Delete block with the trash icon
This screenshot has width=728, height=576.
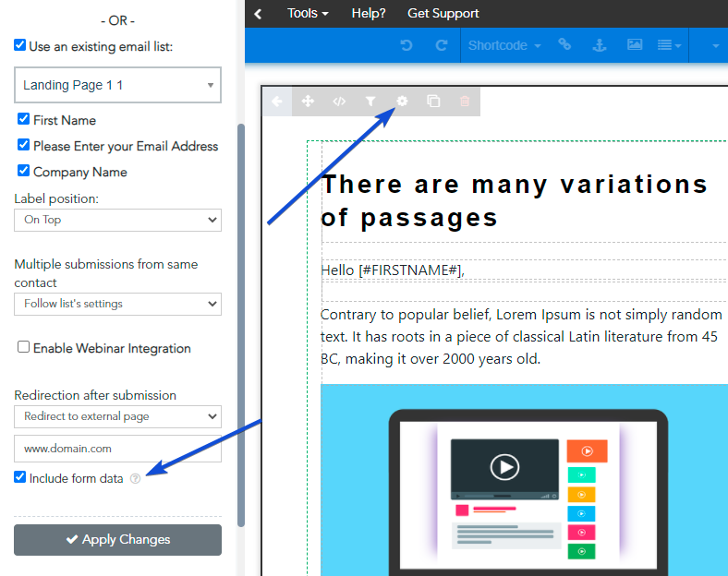point(465,102)
